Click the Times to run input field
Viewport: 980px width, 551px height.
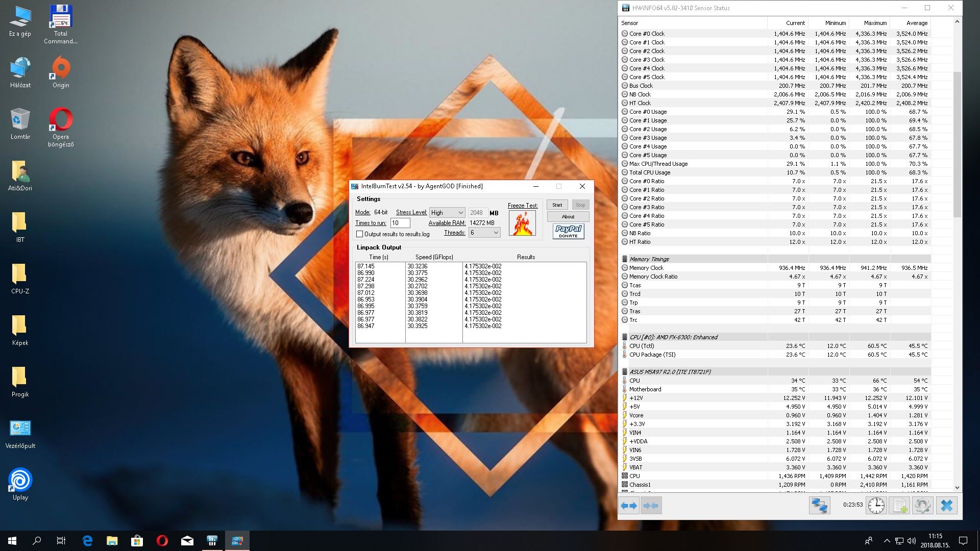click(400, 223)
